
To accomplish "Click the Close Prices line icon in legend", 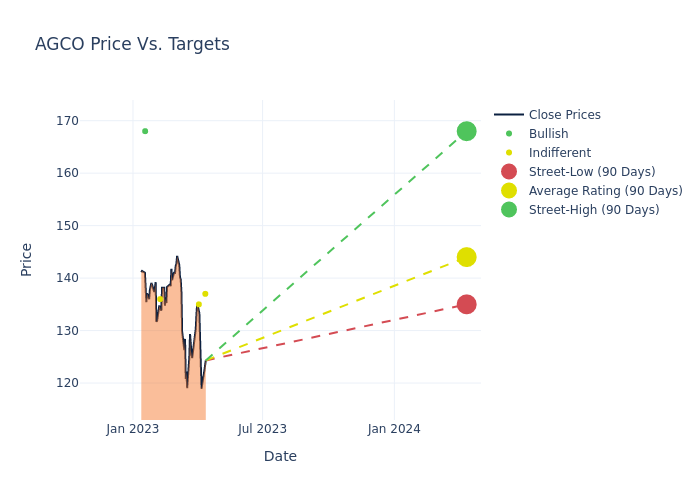I will click(509, 115).
